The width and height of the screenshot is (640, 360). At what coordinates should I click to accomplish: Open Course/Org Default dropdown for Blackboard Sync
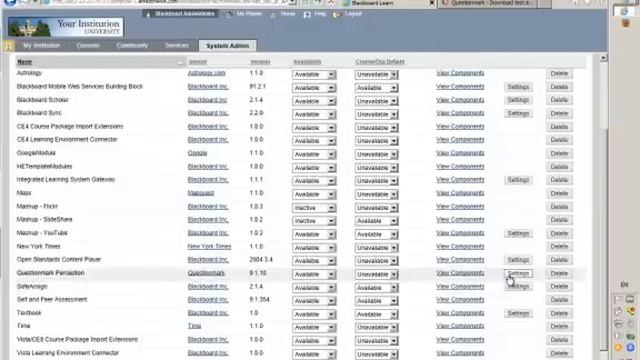point(376,114)
